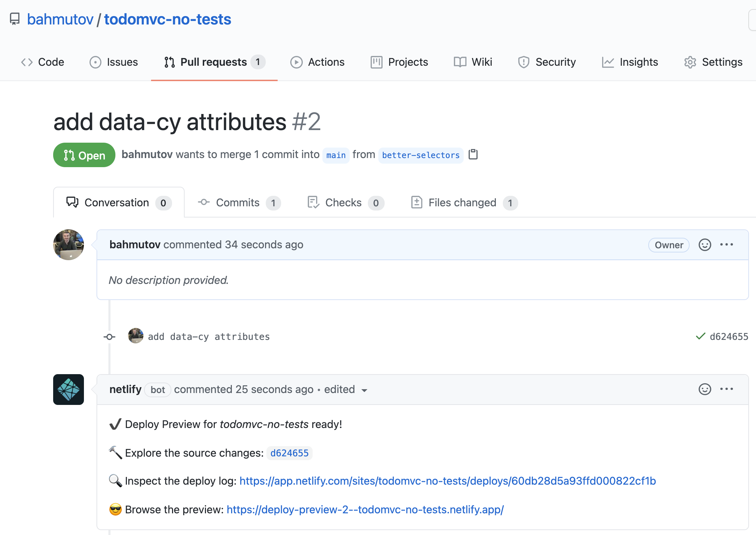
Task: Open the todomvc-no-tests repository link
Action: [x=167, y=19]
